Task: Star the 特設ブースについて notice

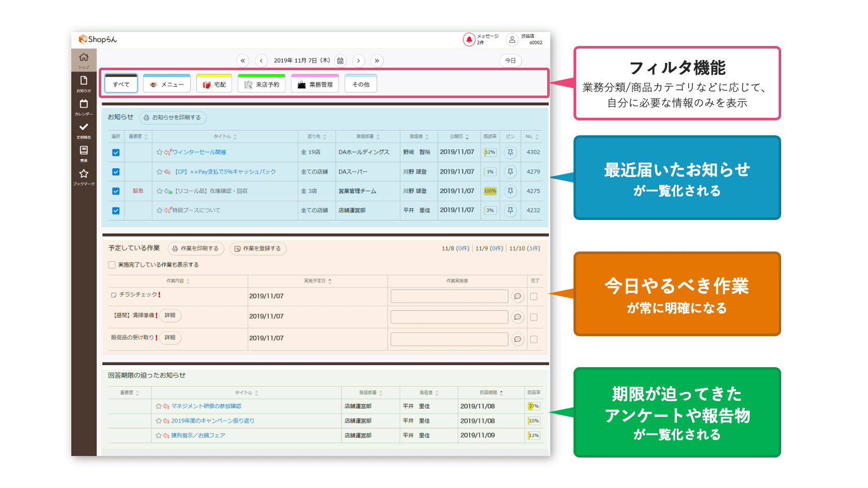Action: [x=160, y=210]
